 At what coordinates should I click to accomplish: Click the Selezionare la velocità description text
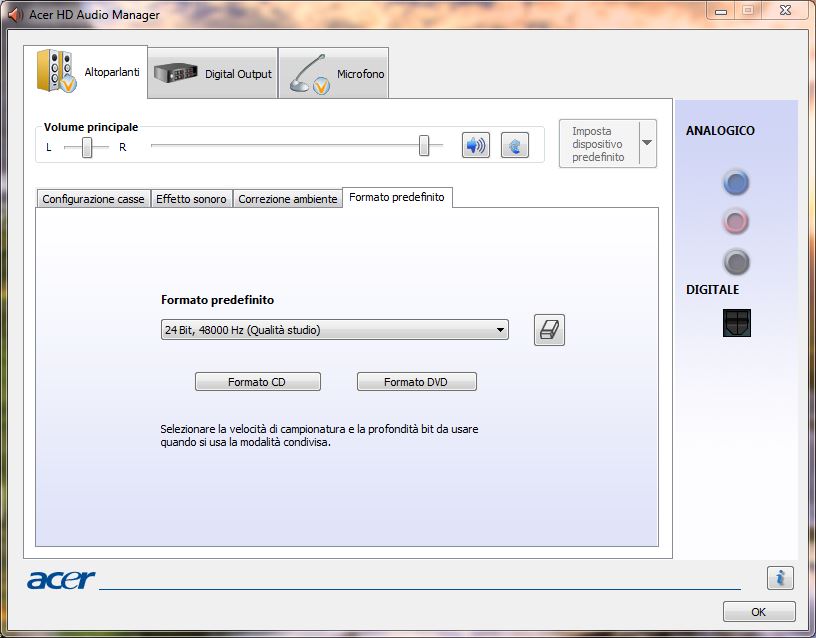pyautogui.click(x=319, y=436)
